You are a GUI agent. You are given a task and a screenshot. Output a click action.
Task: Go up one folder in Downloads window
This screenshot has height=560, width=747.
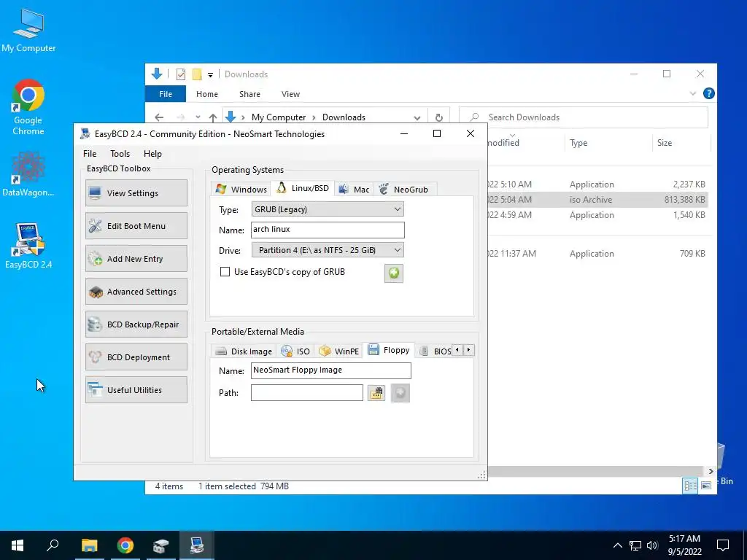tap(213, 117)
